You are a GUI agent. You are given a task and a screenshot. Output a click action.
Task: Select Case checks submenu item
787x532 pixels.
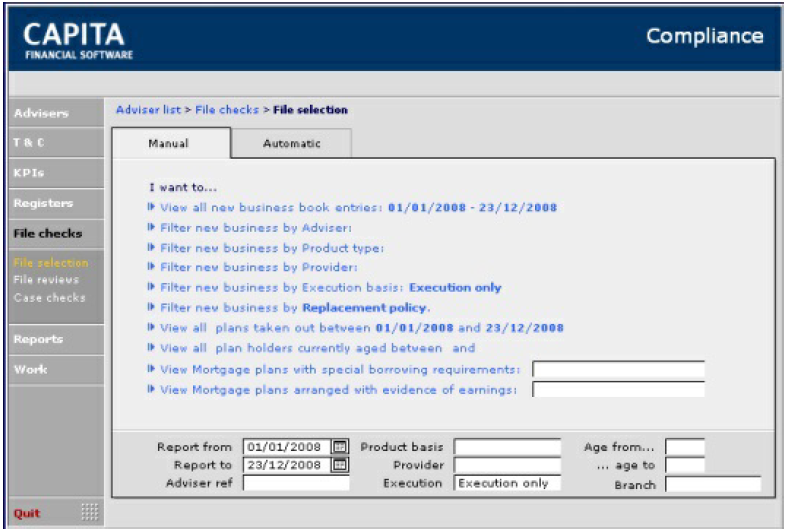pos(50,298)
